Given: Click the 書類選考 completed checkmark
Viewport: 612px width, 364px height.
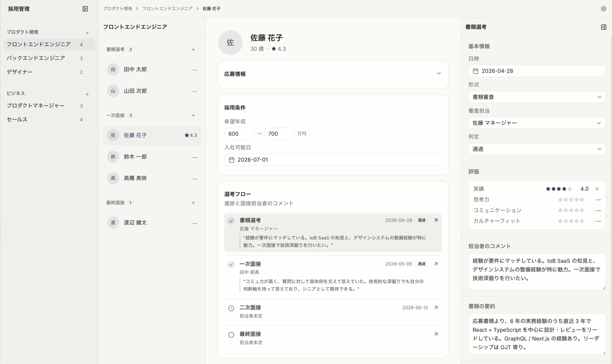Looking at the screenshot, I should (x=231, y=221).
